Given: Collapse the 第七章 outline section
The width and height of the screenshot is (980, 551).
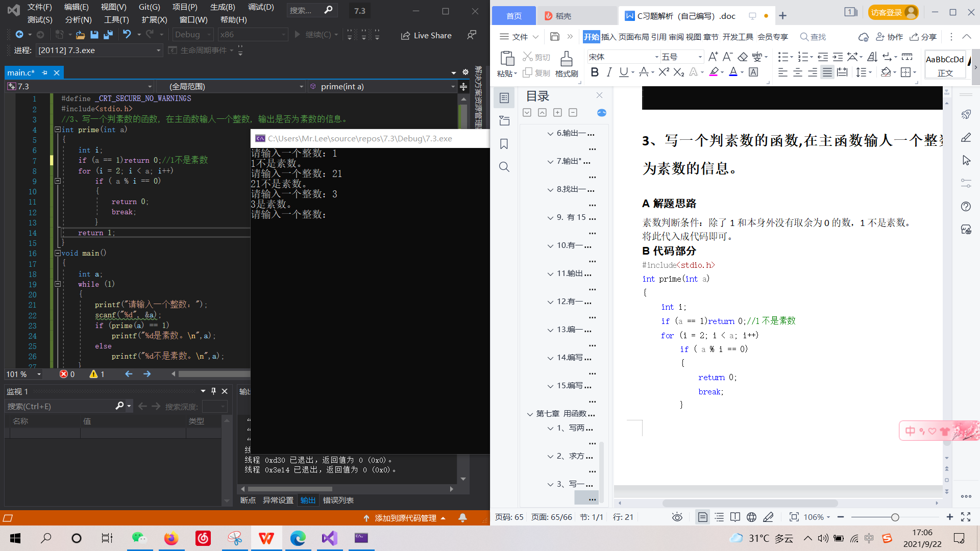Looking at the screenshot, I should coord(530,414).
